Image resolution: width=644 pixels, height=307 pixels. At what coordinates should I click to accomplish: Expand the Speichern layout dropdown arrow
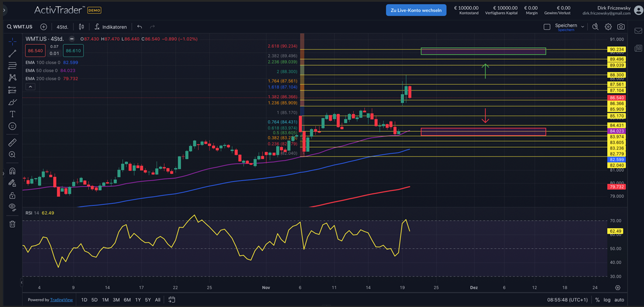[583, 26]
